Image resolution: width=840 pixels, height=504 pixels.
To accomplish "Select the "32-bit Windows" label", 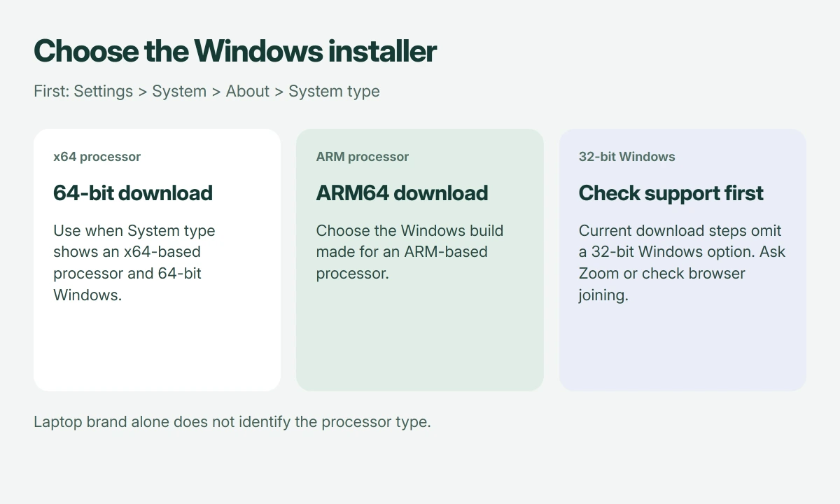I will pos(626,157).
